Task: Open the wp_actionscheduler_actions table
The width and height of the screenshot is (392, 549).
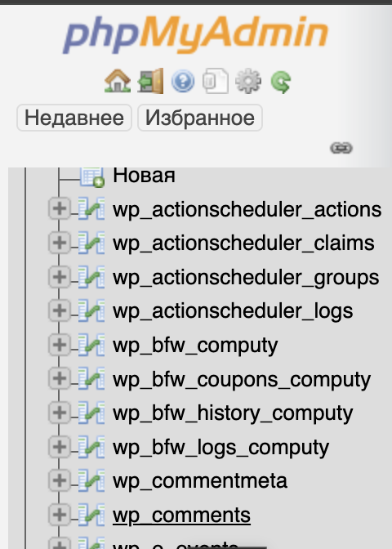Action: tap(247, 210)
